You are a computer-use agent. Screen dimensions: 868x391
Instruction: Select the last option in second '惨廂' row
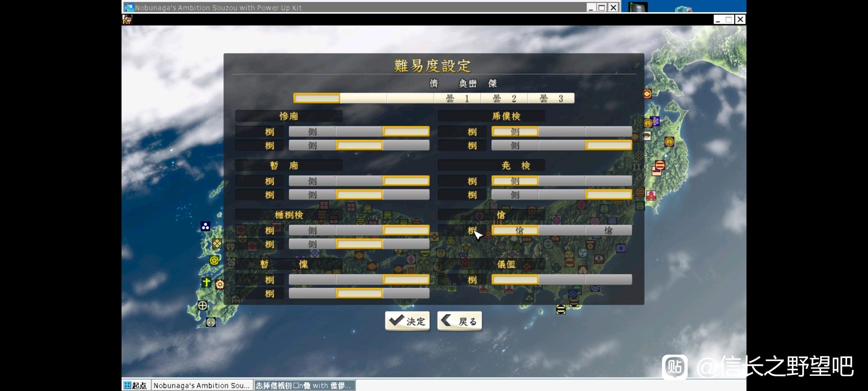406,145
